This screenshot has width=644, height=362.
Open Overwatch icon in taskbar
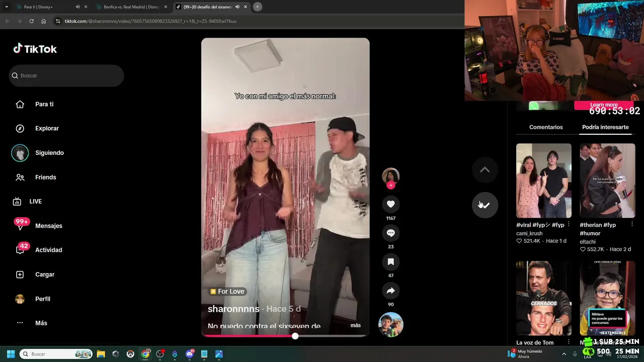coord(130,354)
